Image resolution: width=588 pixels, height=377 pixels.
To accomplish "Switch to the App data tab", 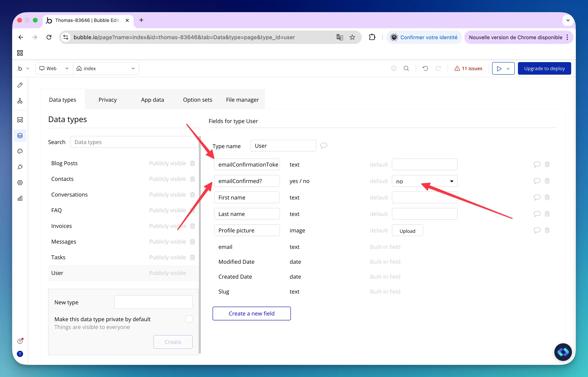I will tap(152, 100).
